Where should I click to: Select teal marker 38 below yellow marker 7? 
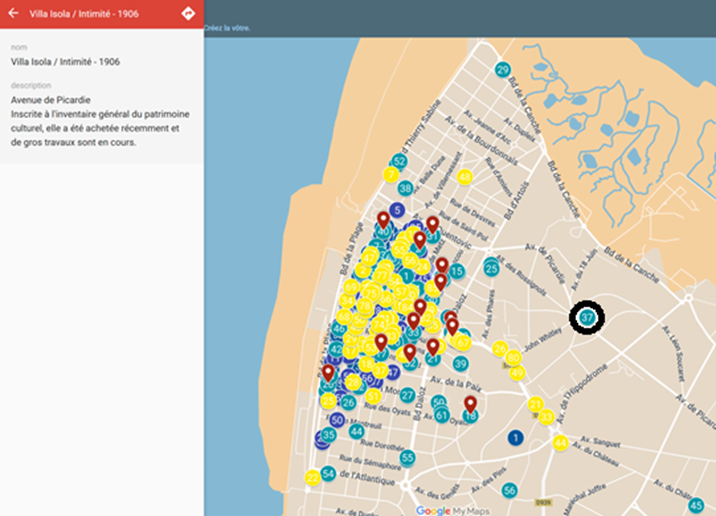[x=405, y=188]
